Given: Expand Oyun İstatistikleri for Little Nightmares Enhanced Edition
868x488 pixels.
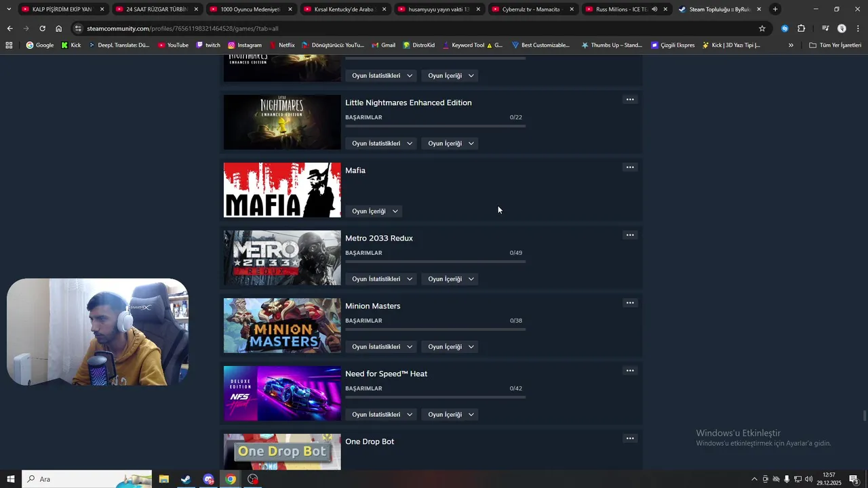Looking at the screenshot, I should (x=382, y=144).
